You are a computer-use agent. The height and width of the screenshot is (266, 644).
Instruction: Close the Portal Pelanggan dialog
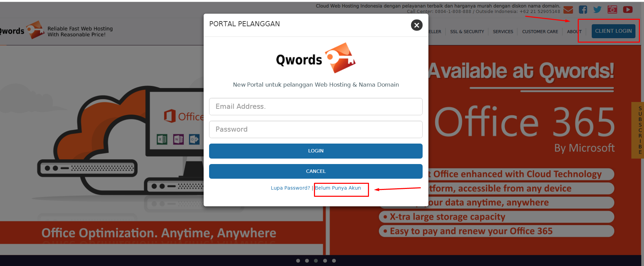(416, 25)
